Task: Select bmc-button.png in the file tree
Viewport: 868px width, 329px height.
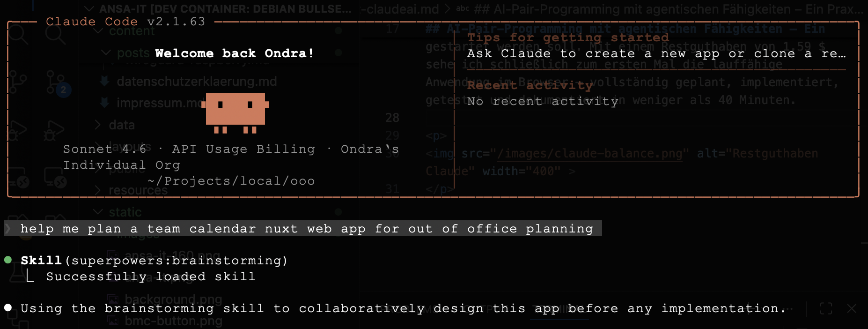Action: (x=173, y=321)
